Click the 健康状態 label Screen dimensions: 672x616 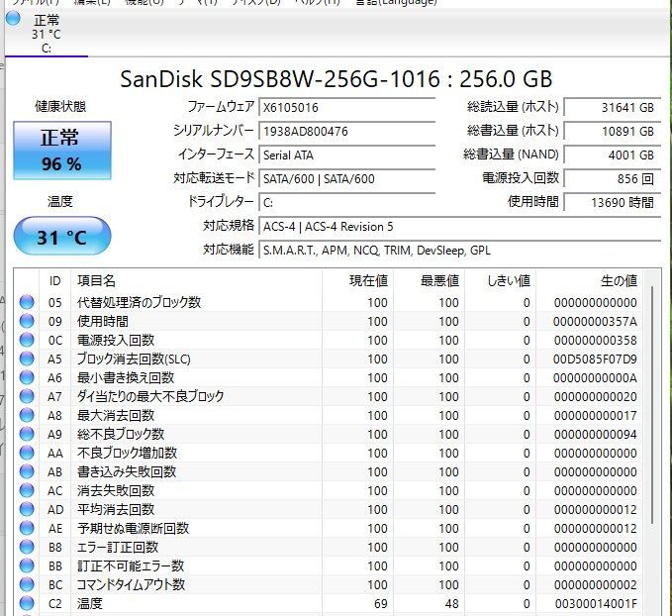[x=60, y=106]
